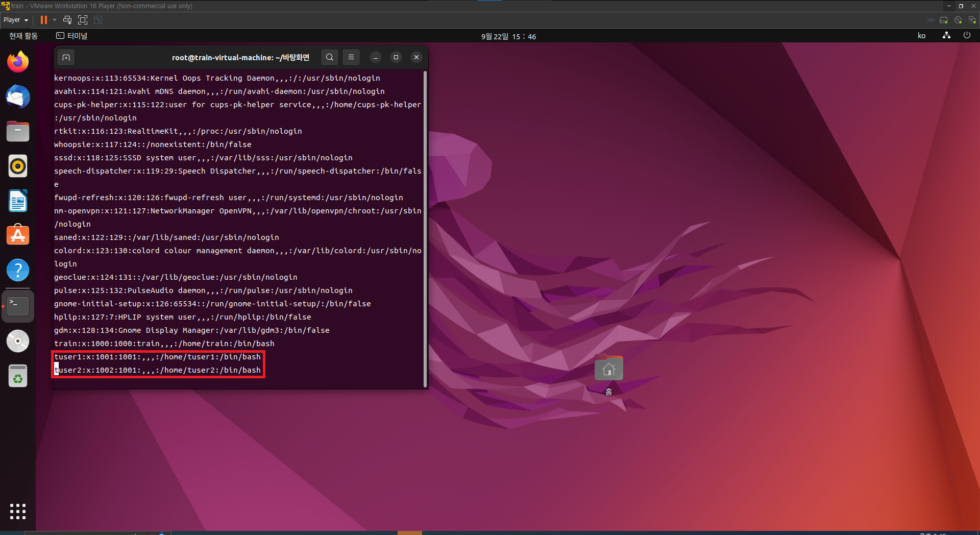Click the avahi:x:114 line in terminal
This screenshot has width=980, height=535.
(x=219, y=91)
